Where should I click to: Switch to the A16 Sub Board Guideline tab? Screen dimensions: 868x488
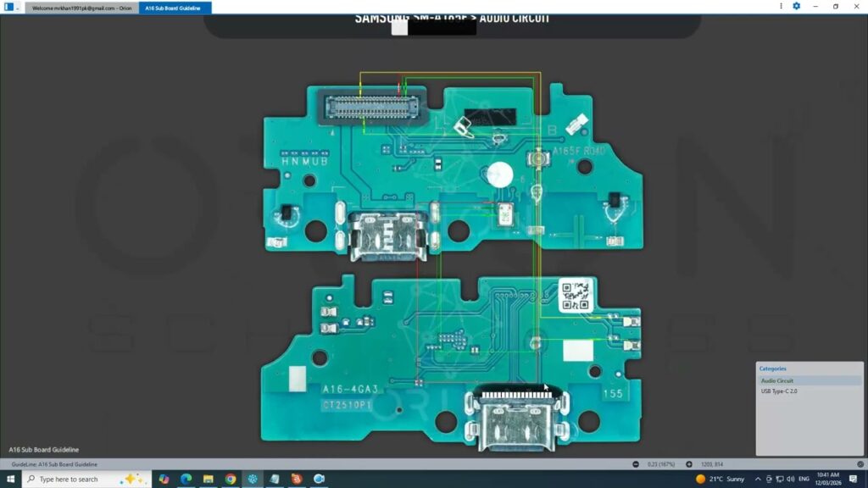(174, 6)
